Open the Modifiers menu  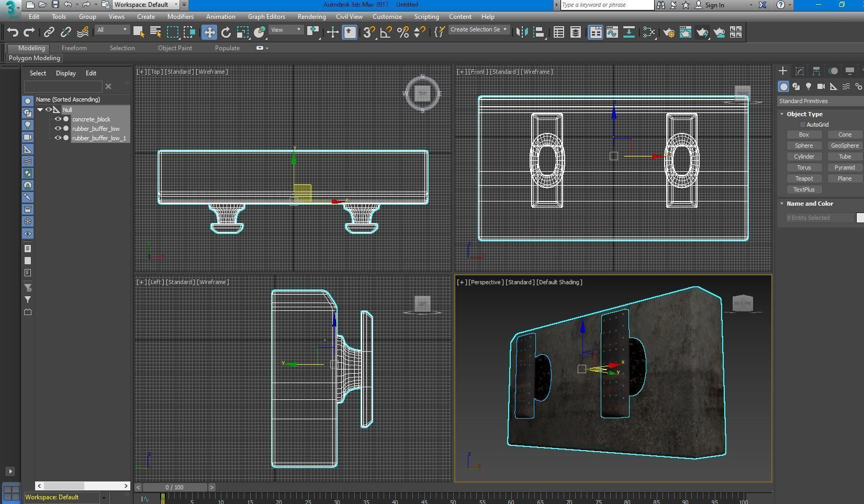click(x=180, y=16)
